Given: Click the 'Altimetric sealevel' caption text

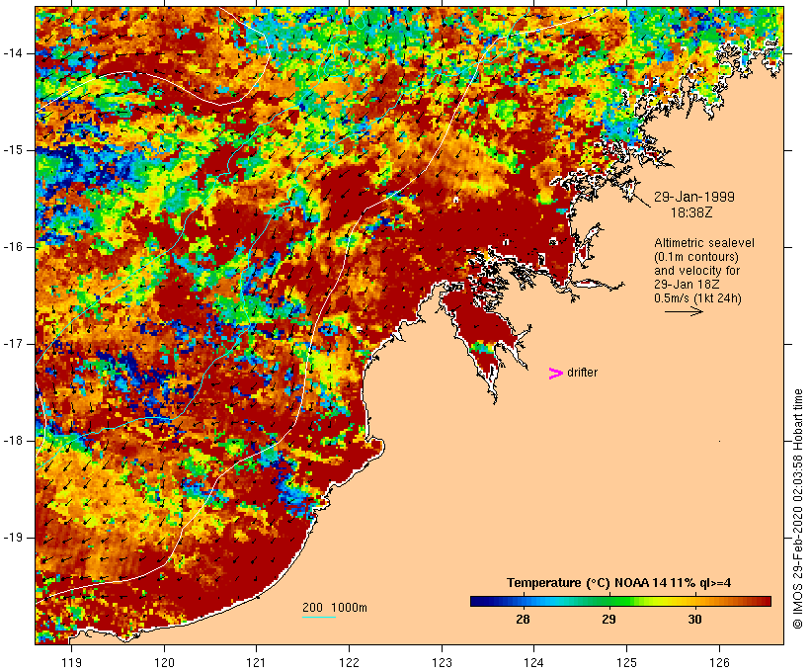Looking at the screenshot, I should click(x=704, y=243).
